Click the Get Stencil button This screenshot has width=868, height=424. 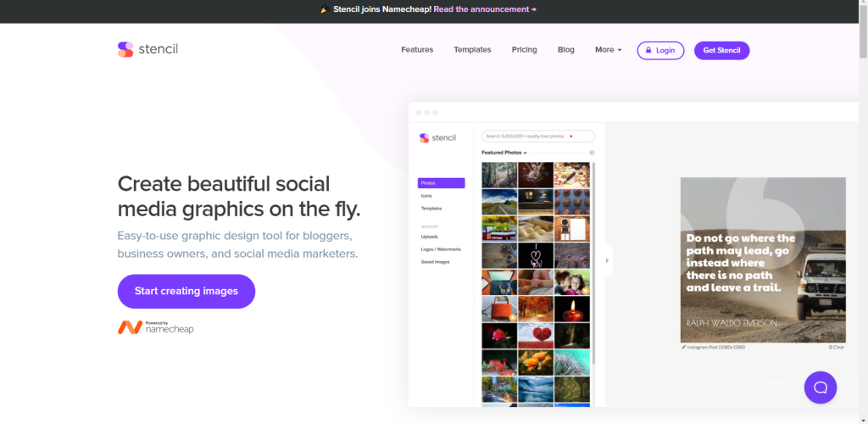pos(722,50)
